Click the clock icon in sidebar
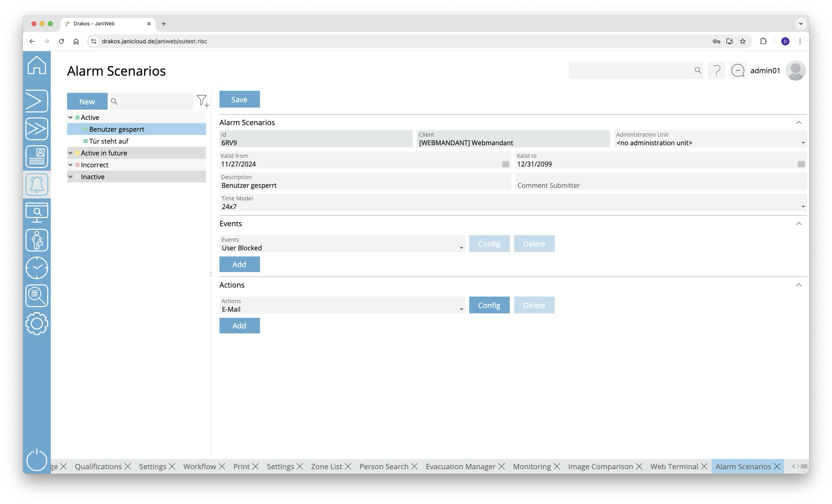Screen dimensions: 832x504 click(x=37, y=268)
